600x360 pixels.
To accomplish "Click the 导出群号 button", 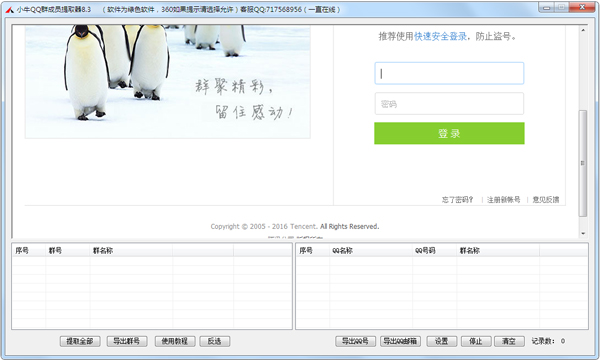I will (x=127, y=341).
